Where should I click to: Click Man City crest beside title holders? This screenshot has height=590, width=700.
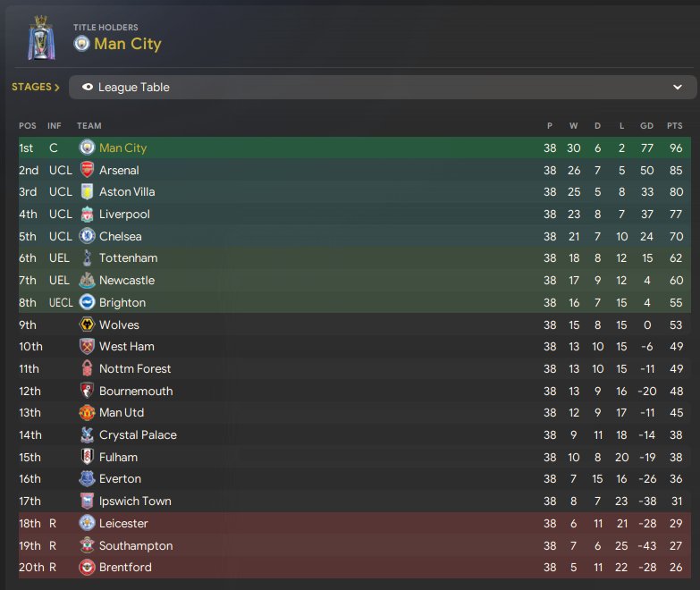pos(81,44)
